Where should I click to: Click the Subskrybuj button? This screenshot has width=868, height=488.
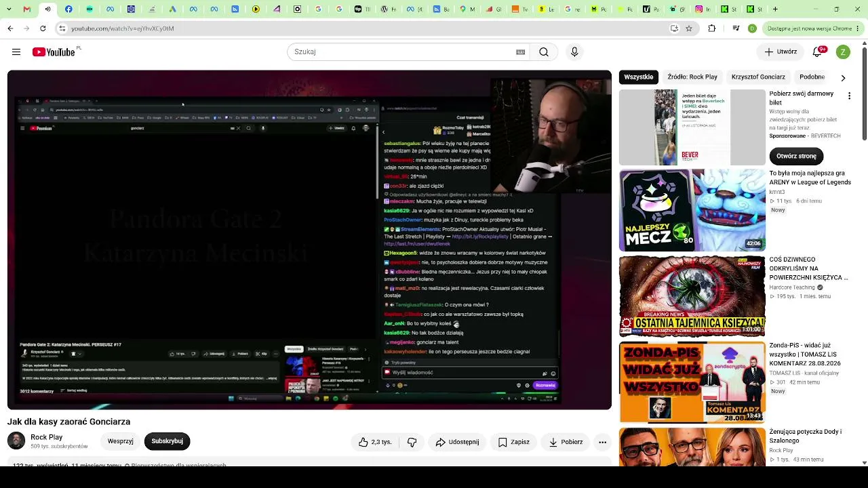[167, 441]
